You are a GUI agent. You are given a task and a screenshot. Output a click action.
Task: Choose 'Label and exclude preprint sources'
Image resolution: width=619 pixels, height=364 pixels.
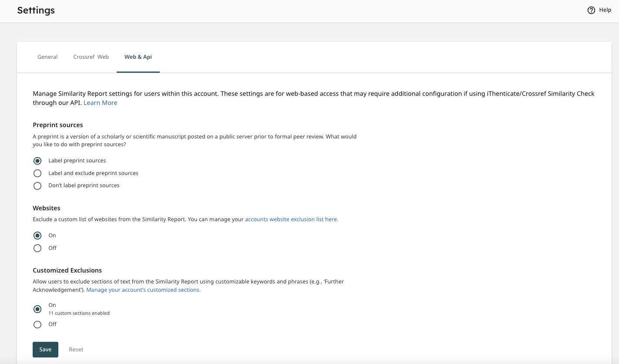(37, 173)
